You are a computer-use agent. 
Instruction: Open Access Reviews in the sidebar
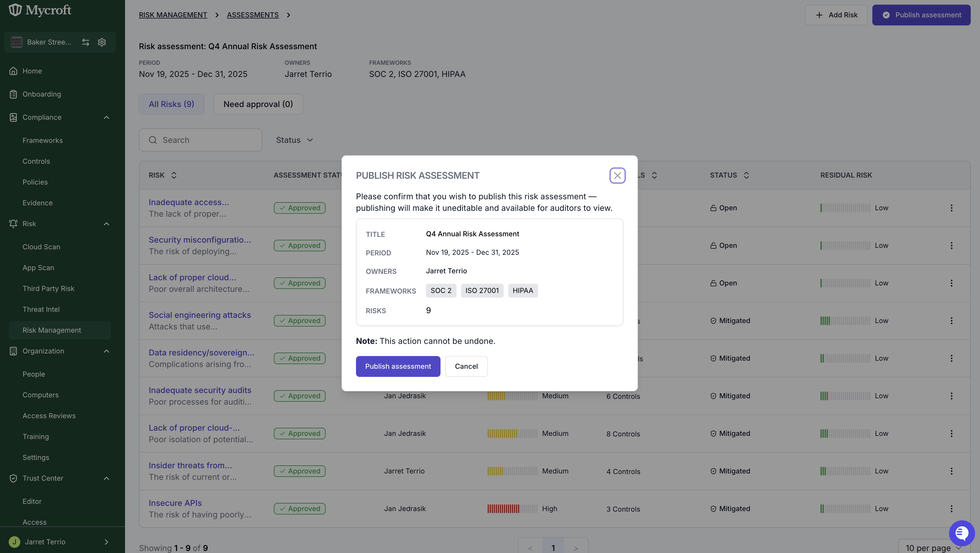[x=49, y=416]
